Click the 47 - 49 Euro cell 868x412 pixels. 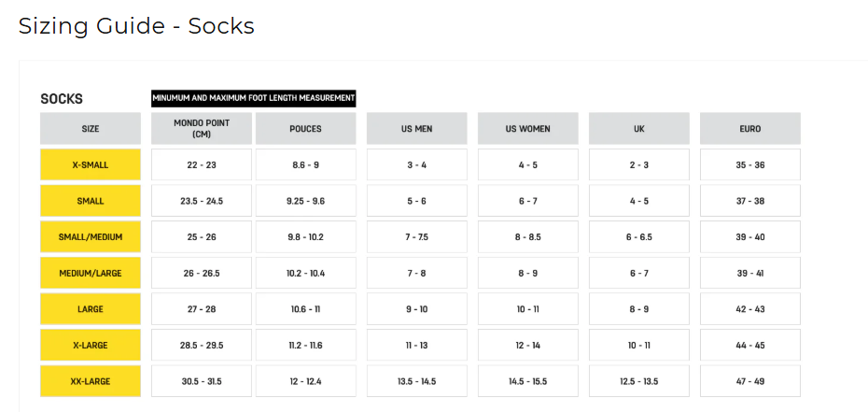tap(750, 380)
